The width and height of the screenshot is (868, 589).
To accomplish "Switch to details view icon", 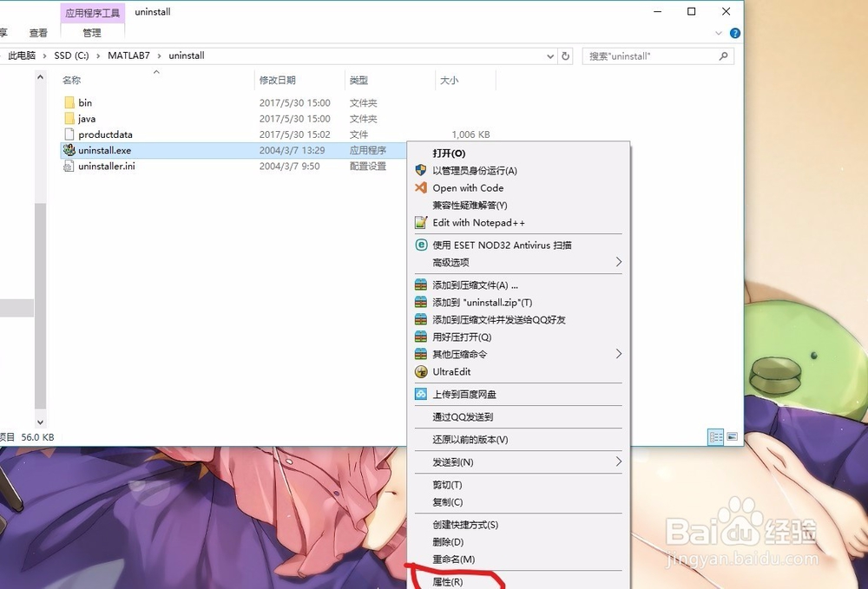I will click(715, 437).
